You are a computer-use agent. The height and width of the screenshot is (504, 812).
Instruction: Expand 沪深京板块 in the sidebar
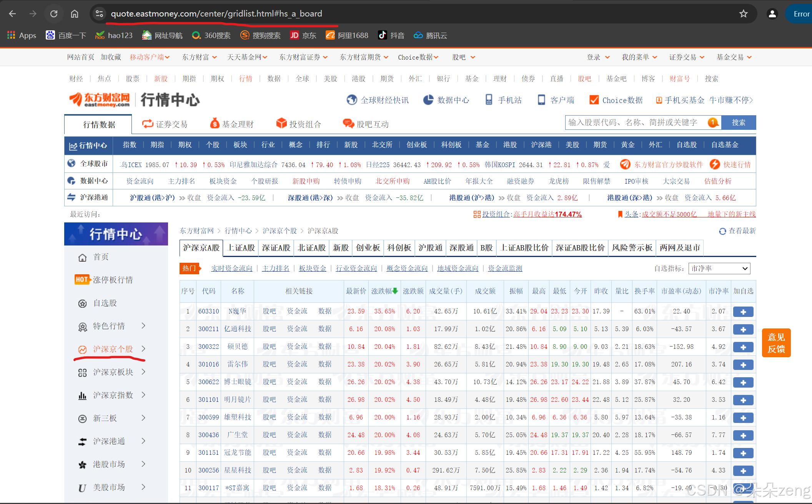pos(111,372)
